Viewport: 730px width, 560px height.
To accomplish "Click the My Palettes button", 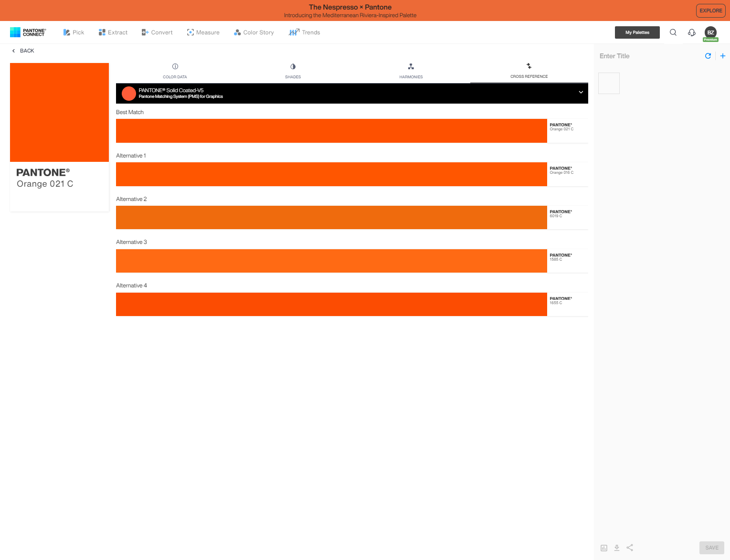I will (637, 32).
